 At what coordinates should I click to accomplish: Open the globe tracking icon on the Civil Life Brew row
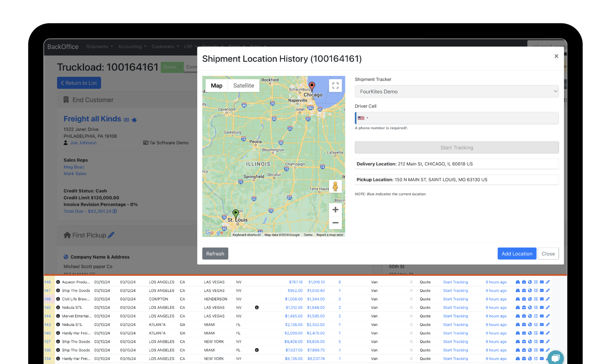(x=530, y=299)
